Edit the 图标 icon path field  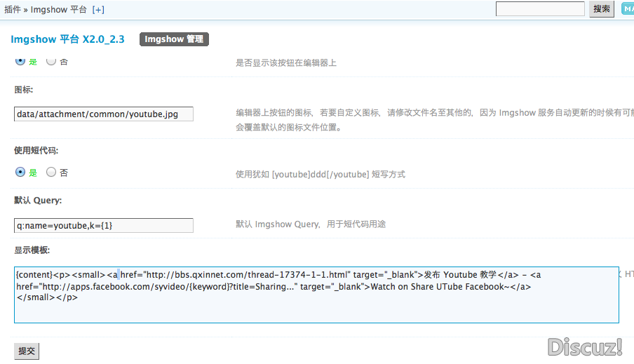pyautogui.click(x=104, y=114)
